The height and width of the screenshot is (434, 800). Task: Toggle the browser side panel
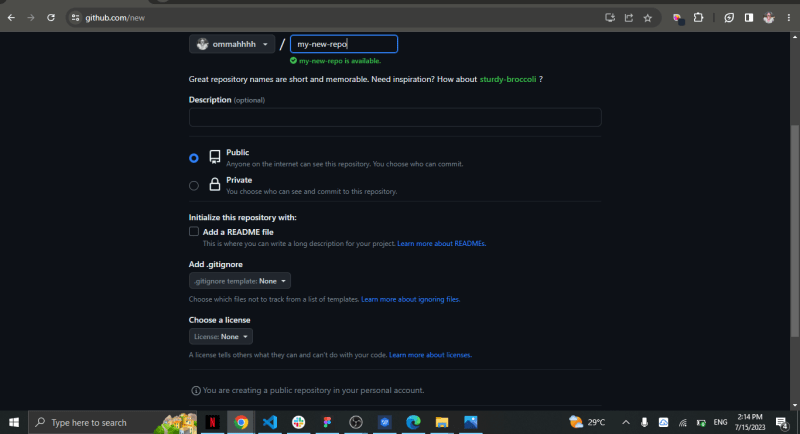[x=748, y=18]
